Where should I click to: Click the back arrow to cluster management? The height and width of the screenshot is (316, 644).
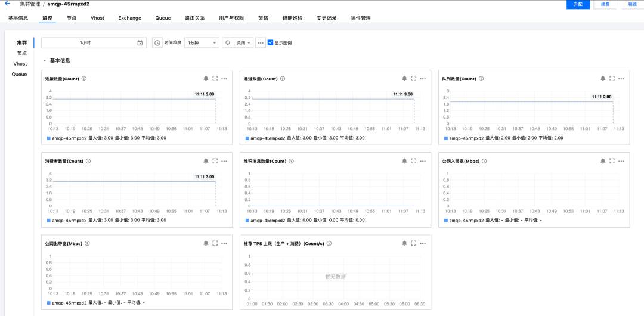[x=7, y=4]
